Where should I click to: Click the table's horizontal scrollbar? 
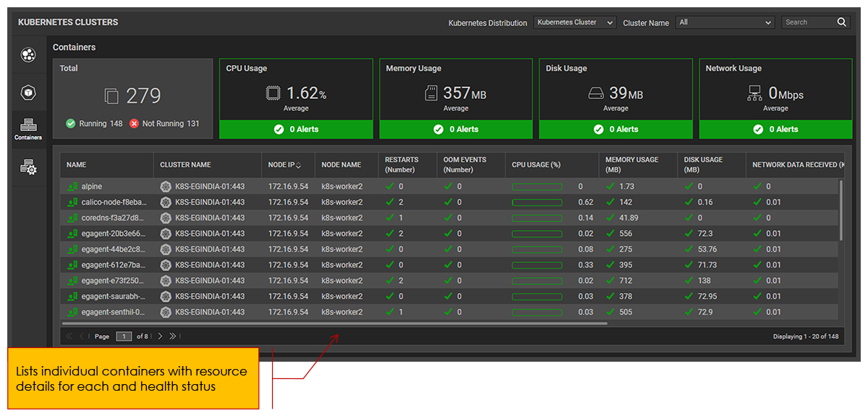336,323
